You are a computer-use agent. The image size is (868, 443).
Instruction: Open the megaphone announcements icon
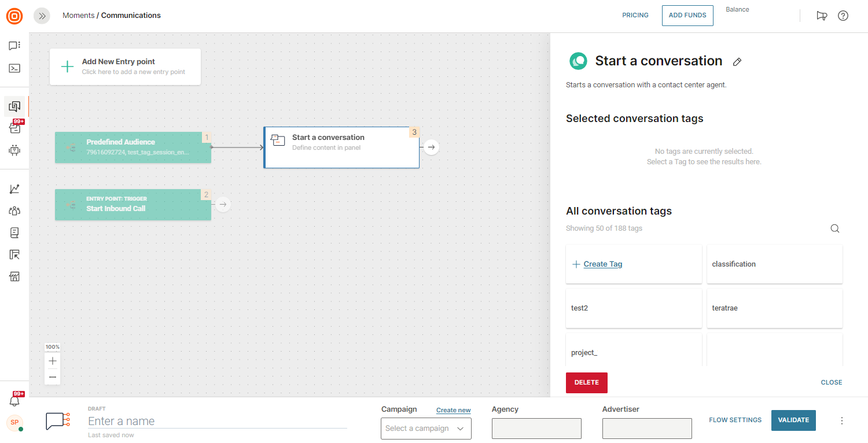pyautogui.click(x=821, y=16)
